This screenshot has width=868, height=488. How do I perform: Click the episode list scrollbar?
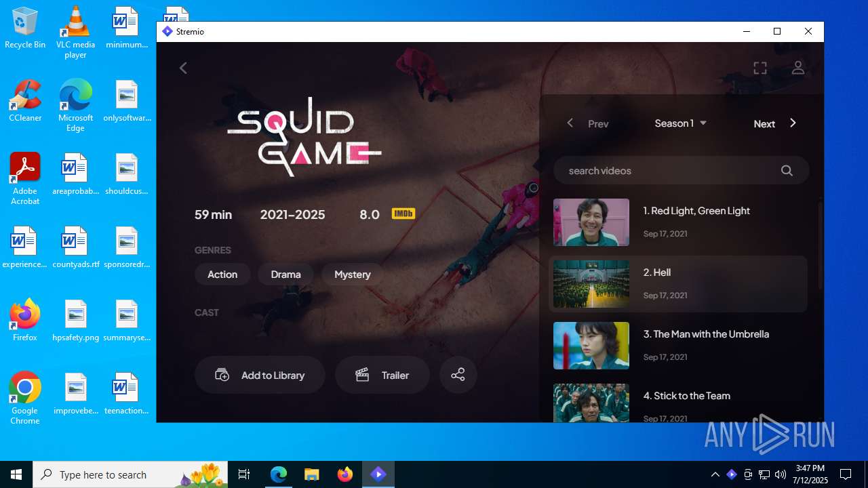point(821,244)
